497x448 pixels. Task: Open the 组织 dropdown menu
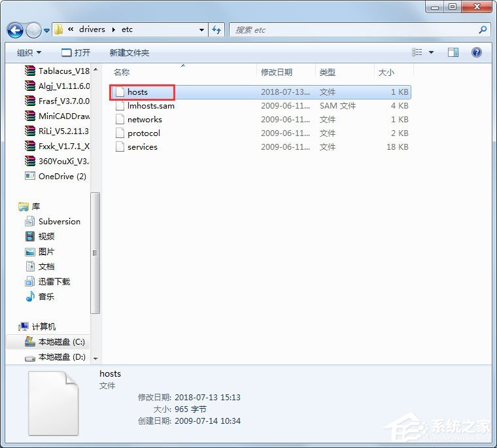pyautogui.click(x=29, y=52)
